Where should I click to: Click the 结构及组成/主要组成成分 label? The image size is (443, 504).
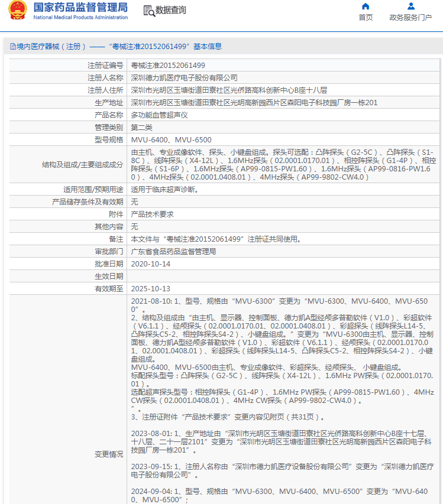83,165
